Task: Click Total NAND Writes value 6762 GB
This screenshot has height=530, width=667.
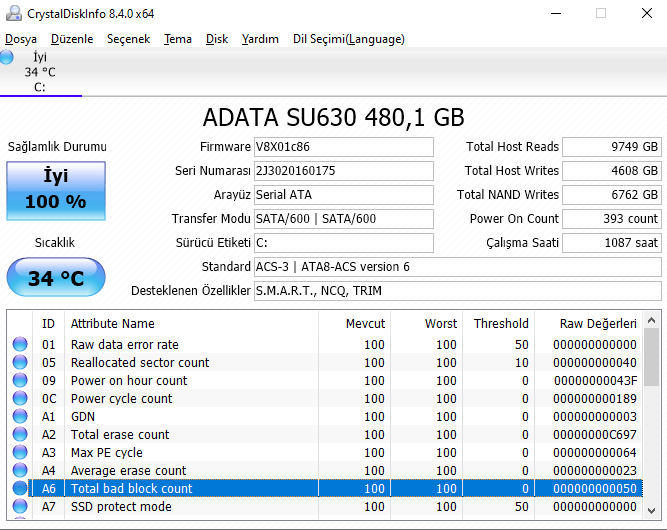Action: 612,195
